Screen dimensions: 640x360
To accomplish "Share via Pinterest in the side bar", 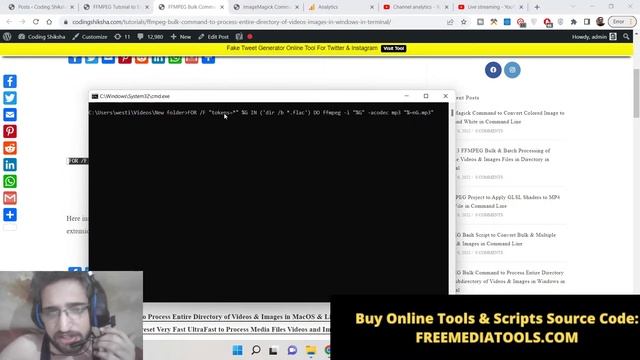I will (10, 131).
